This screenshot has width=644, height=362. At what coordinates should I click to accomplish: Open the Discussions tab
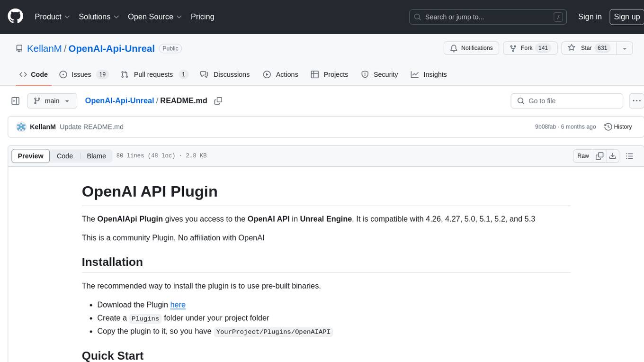225,74
